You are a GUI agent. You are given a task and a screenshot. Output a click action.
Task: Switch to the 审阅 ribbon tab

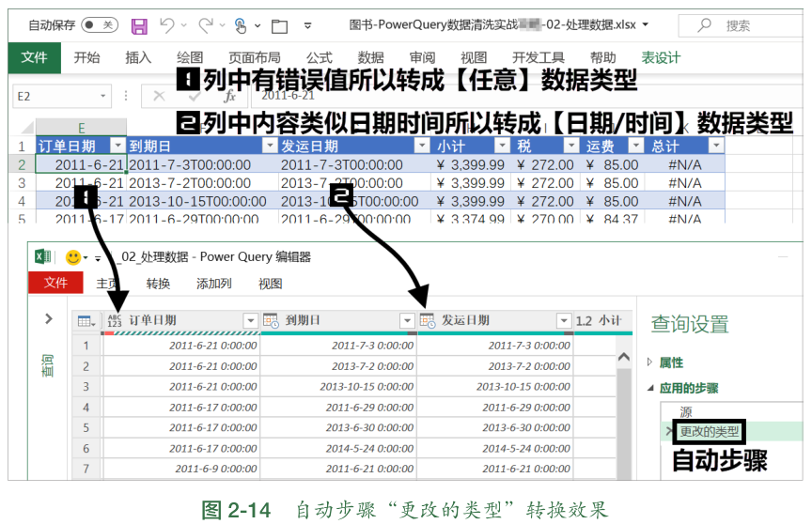tap(422, 57)
